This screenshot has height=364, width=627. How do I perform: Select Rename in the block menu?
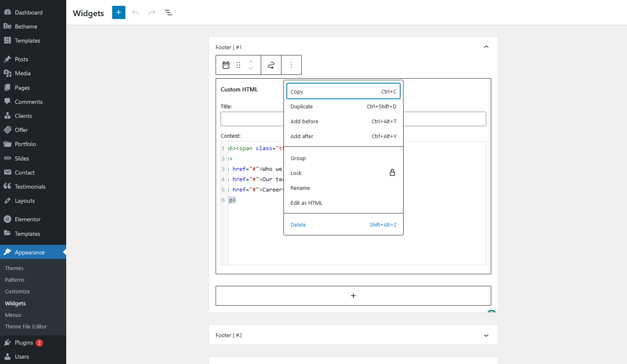(x=344, y=188)
